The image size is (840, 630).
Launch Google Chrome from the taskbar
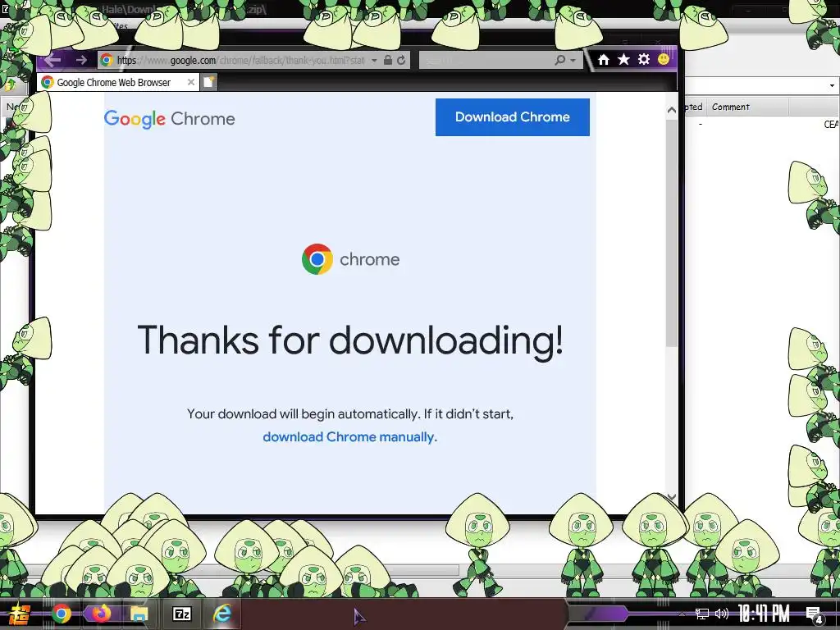(x=62, y=614)
